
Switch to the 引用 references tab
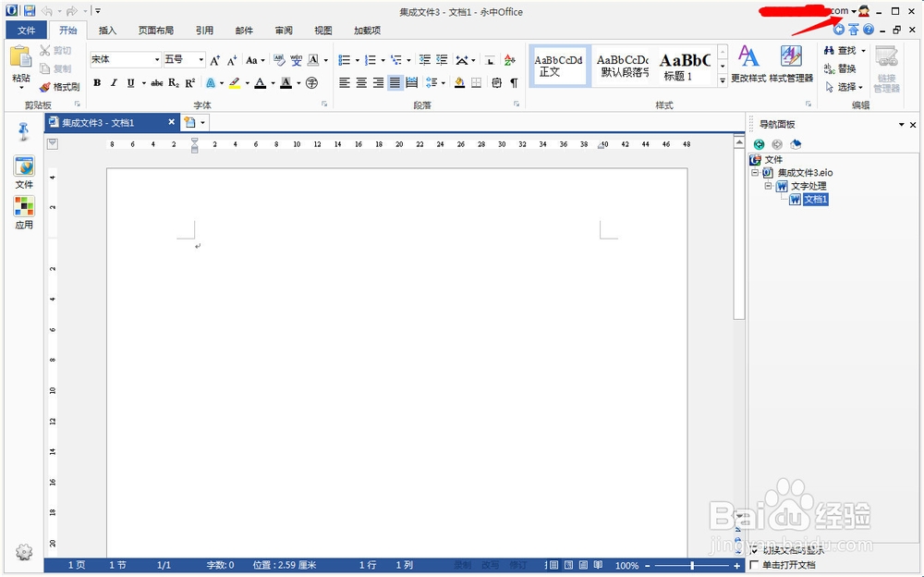[x=204, y=31]
